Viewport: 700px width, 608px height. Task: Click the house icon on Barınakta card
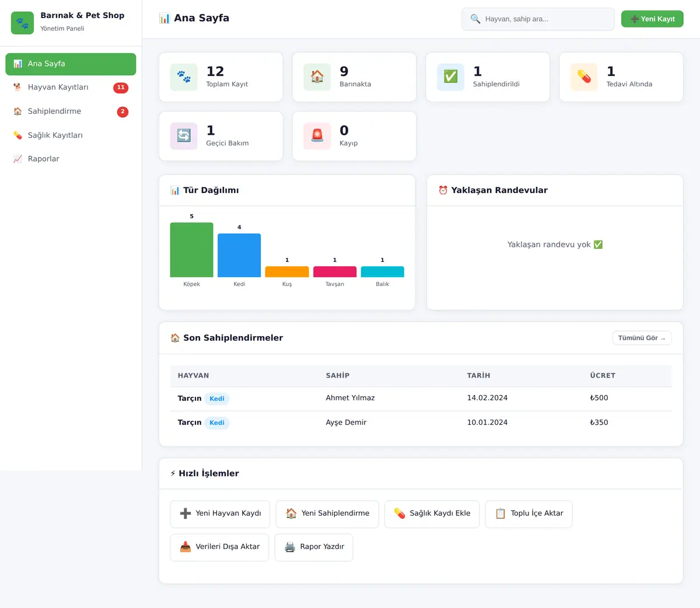[317, 77]
